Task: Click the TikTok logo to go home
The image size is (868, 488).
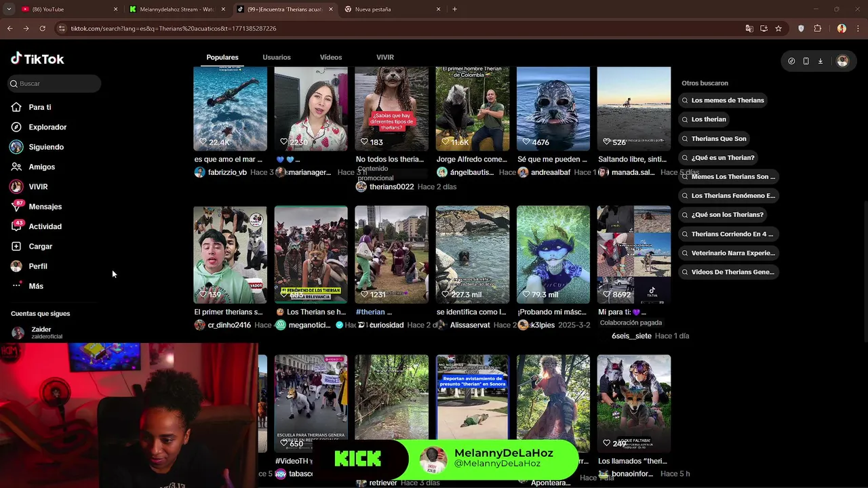Action: tap(37, 59)
